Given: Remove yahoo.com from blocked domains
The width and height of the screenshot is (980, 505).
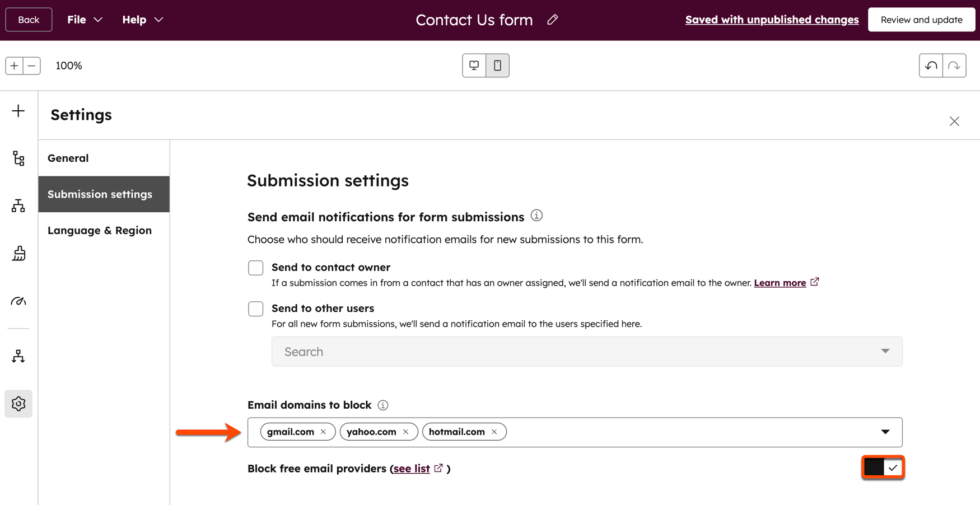Looking at the screenshot, I should coord(406,432).
